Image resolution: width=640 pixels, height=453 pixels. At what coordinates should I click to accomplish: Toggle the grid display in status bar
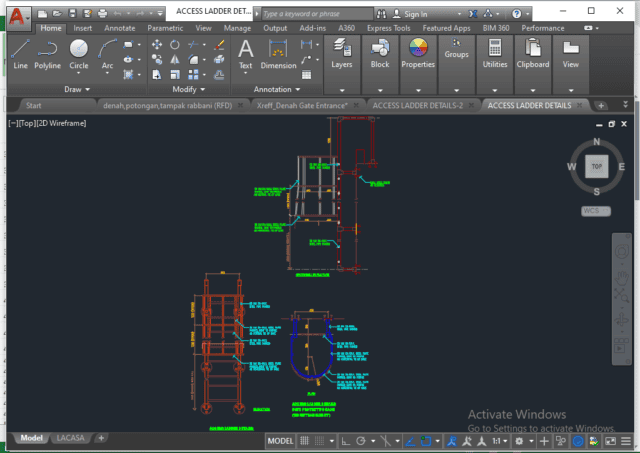[306, 440]
